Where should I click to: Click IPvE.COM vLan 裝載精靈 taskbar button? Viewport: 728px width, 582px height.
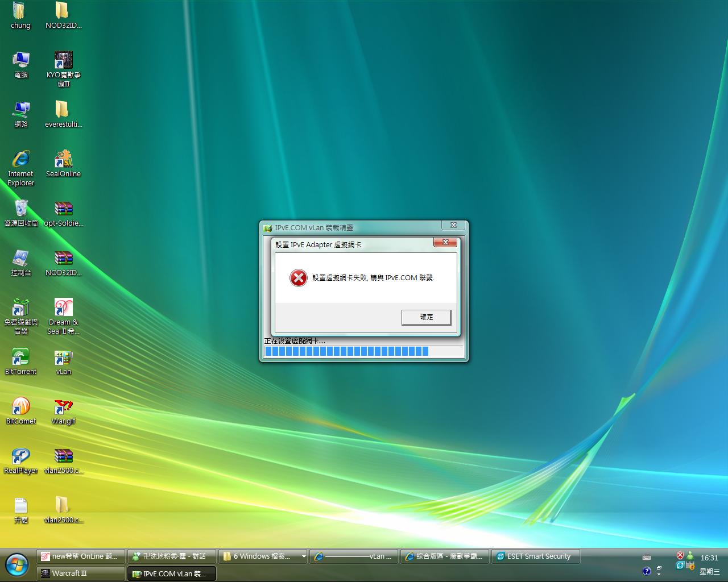172,573
